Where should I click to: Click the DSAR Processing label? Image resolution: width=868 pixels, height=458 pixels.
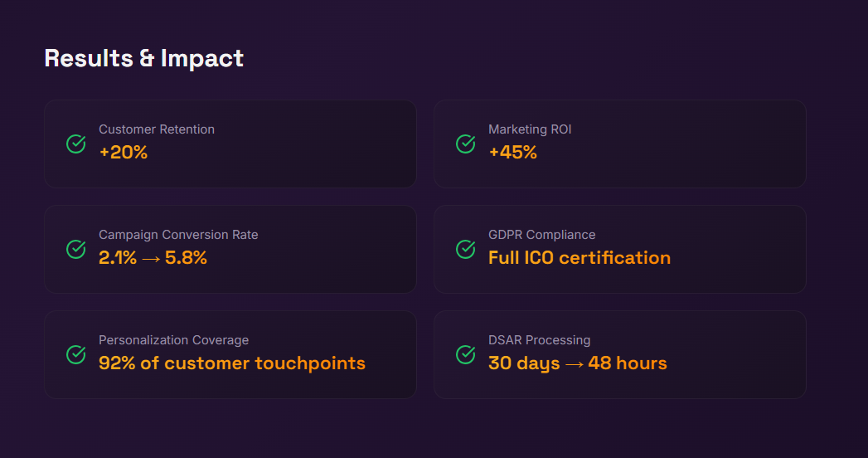(539, 340)
